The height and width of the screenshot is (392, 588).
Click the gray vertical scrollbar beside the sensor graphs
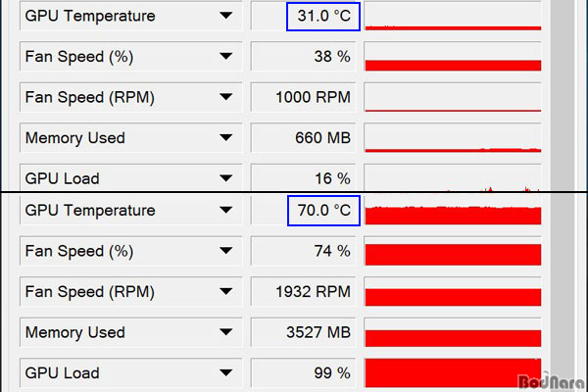tap(563, 196)
